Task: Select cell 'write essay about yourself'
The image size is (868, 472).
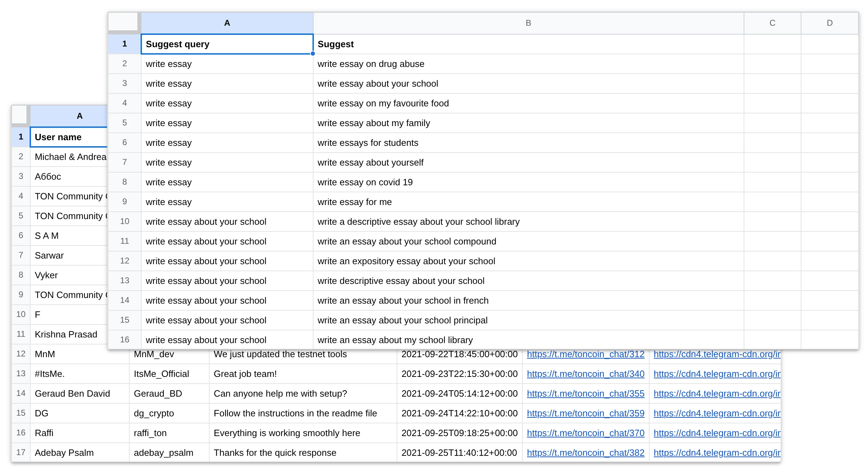Action: (528, 162)
